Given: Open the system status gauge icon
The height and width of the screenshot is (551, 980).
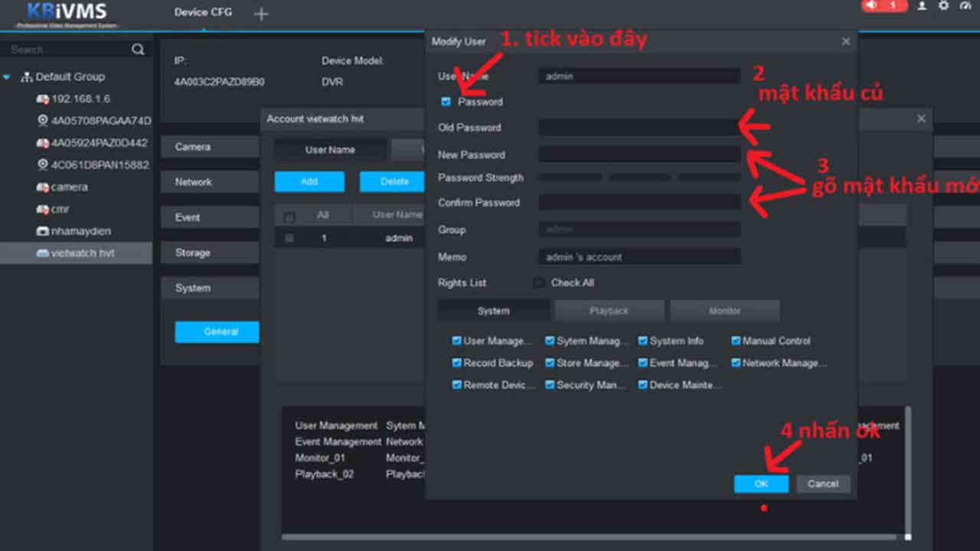Looking at the screenshot, I should [x=965, y=5].
